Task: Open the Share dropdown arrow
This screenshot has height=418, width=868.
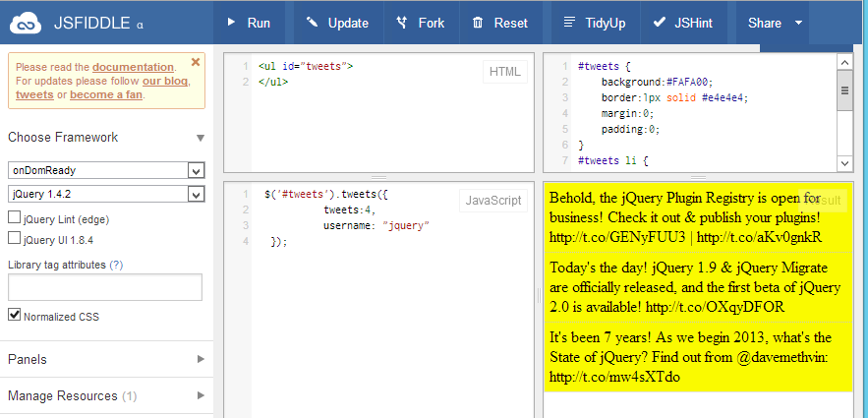Action: point(798,24)
